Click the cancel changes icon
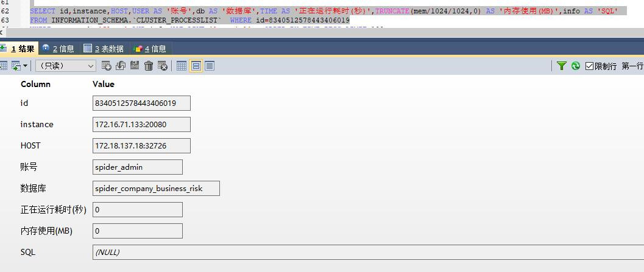Screen dimensions: 644x272 pyautogui.click(x=163, y=66)
